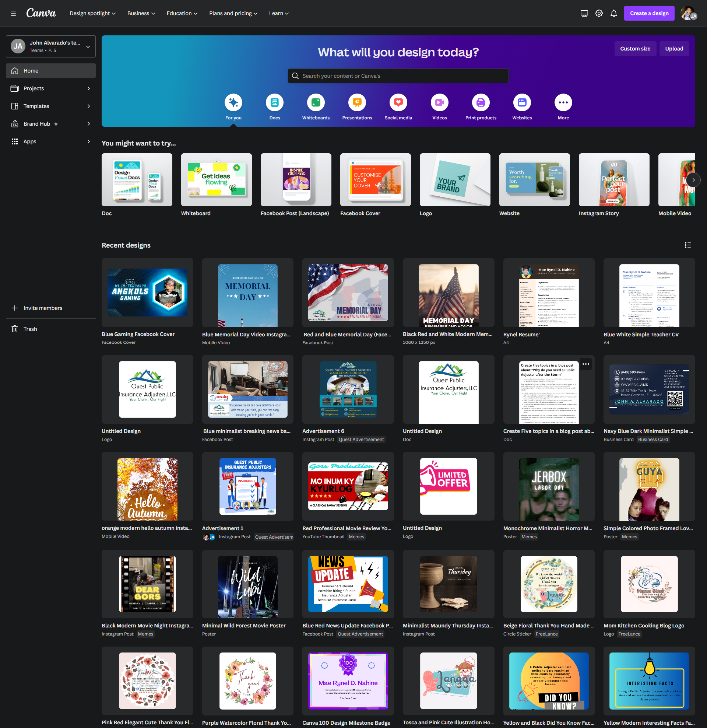
Task: Switch recent designs to list view
Action: [x=687, y=245]
